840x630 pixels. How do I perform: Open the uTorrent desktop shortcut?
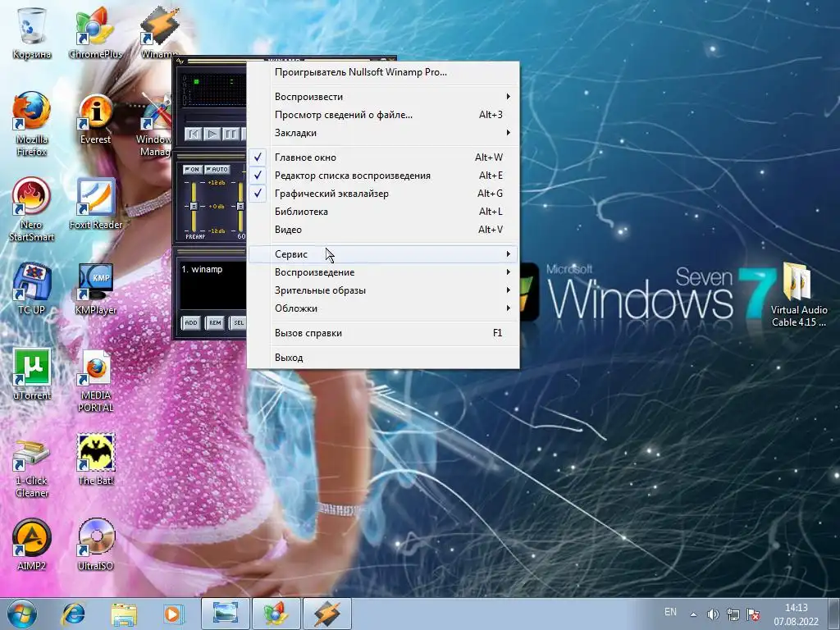coord(32,374)
